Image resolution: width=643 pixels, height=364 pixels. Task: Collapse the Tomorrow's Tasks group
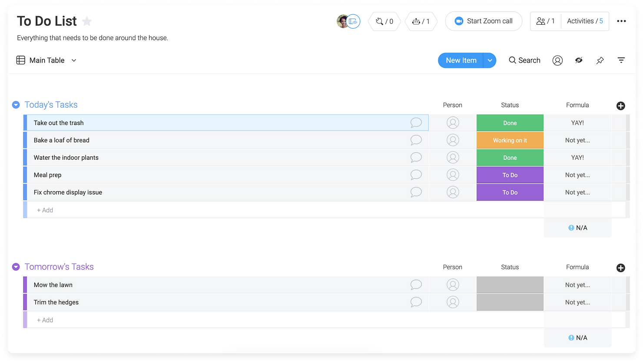point(16,267)
